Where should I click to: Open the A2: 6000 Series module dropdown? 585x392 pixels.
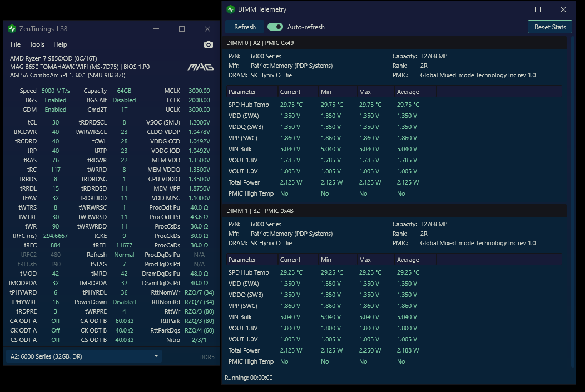pyautogui.click(x=83, y=356)
